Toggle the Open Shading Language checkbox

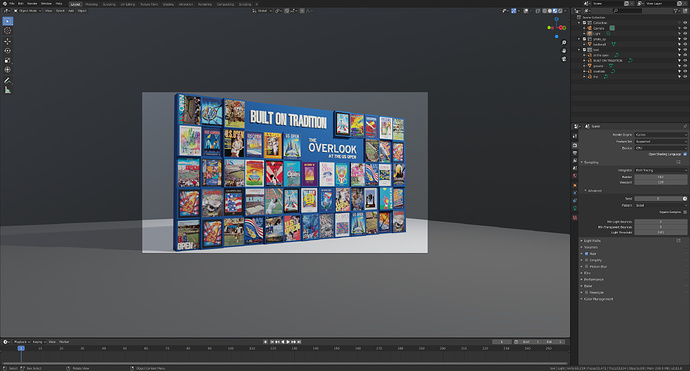pyautogui.click(x=685, y=154)
